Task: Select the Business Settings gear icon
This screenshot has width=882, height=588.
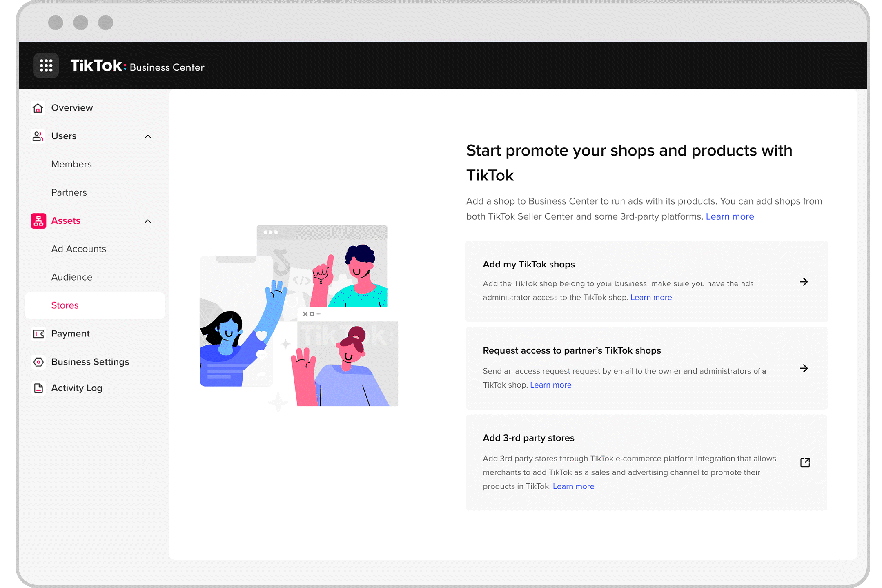Action: (38, 362)
